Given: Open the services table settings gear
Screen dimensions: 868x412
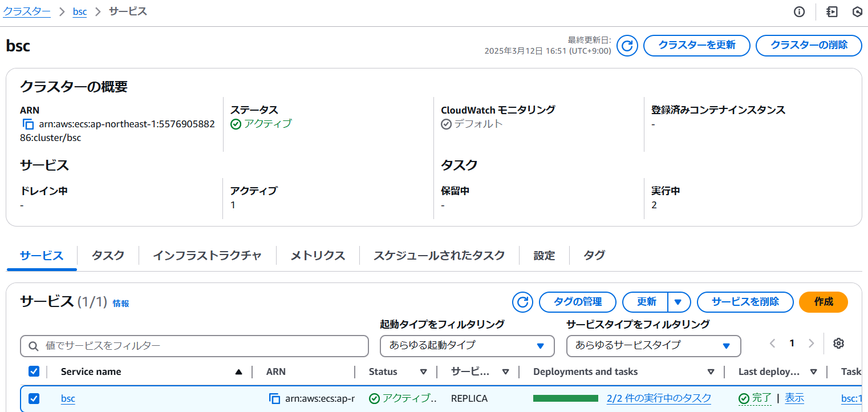Looking at the screenshot, I should coord(838,343).
